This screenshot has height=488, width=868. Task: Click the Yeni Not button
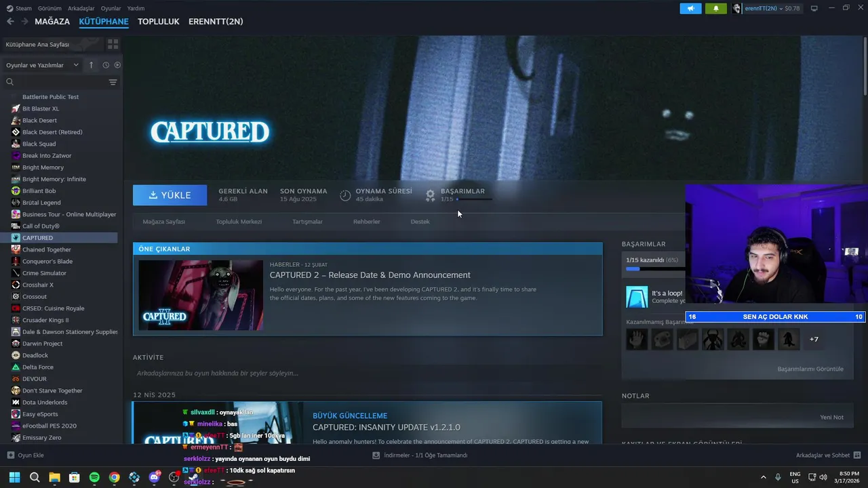pyautogui.click(x=831, y=418)
